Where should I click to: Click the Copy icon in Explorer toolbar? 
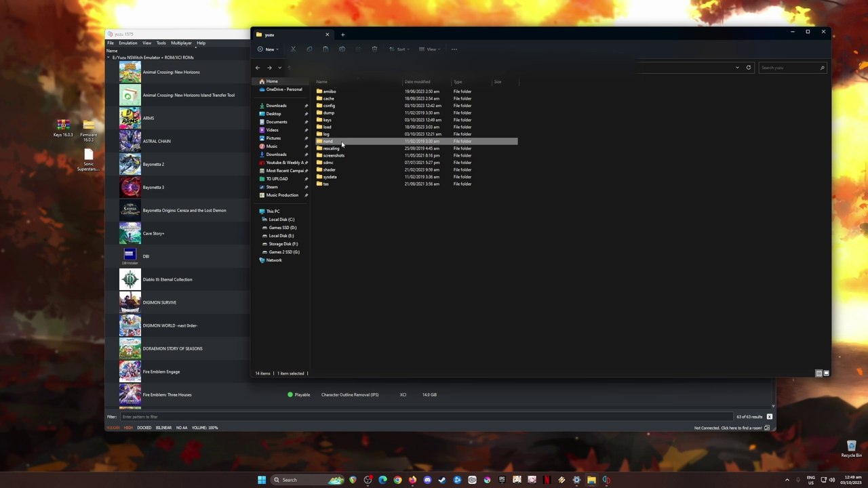(x=309, y=49)
